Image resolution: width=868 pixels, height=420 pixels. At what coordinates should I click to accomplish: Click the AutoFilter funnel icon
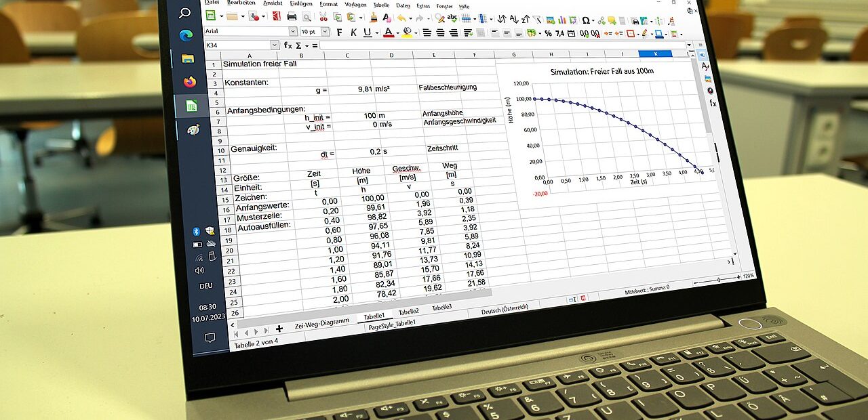point(537,20)
